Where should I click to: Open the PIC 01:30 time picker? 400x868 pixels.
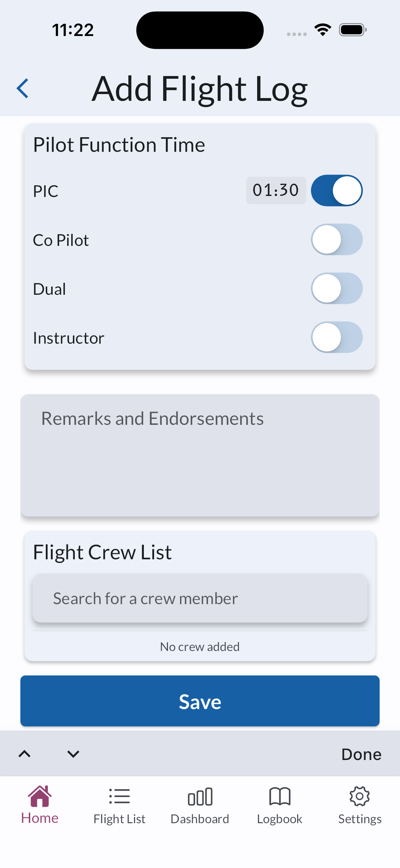(x=276, y=191)
